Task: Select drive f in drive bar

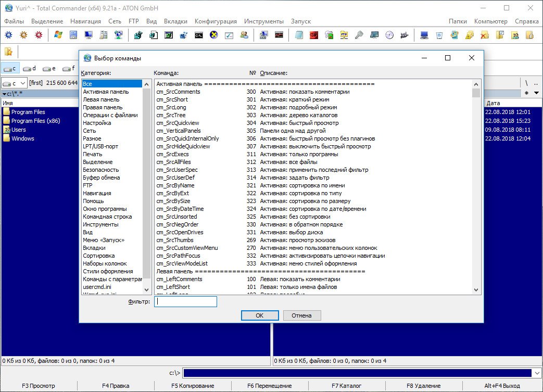Action: pyautogui.click(x=69, y=68)
